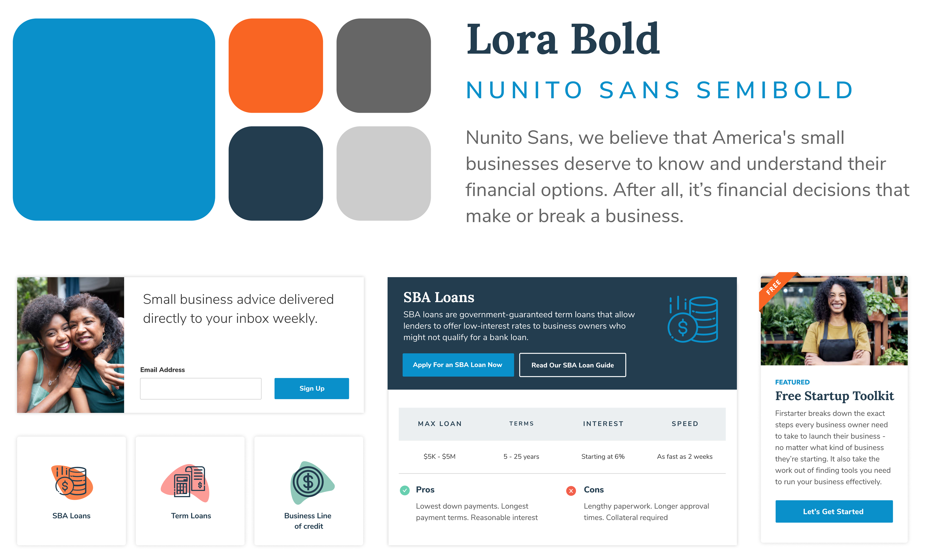Click the red Cons X icon

tap(571, 490)
